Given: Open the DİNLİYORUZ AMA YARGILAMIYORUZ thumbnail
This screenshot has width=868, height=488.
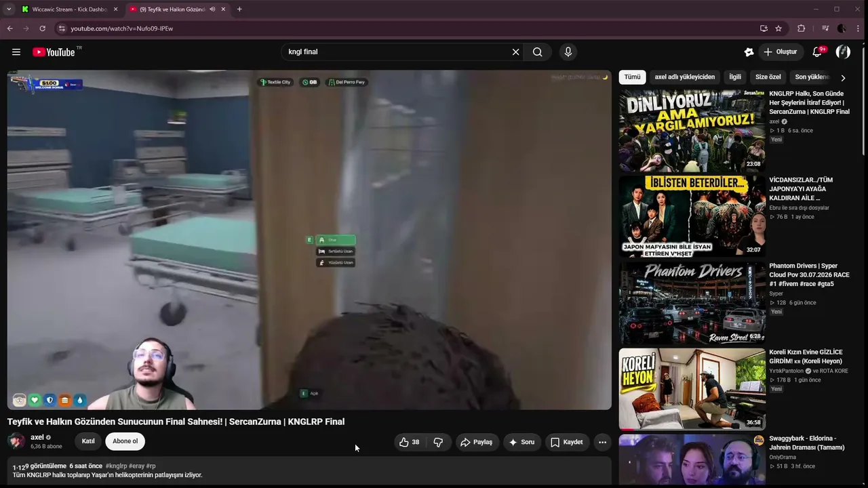Looking at the screenshot, I should point(692,130).
